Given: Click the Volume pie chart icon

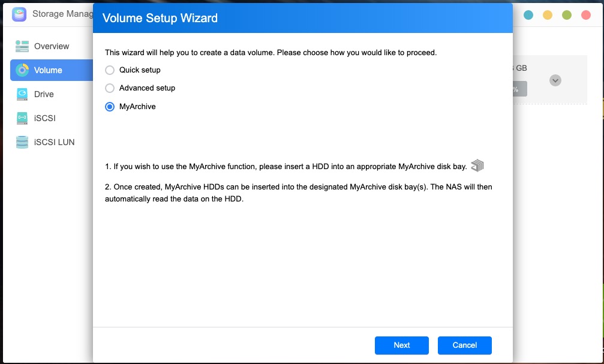Looking at the screenshot, I should point(22,70).
